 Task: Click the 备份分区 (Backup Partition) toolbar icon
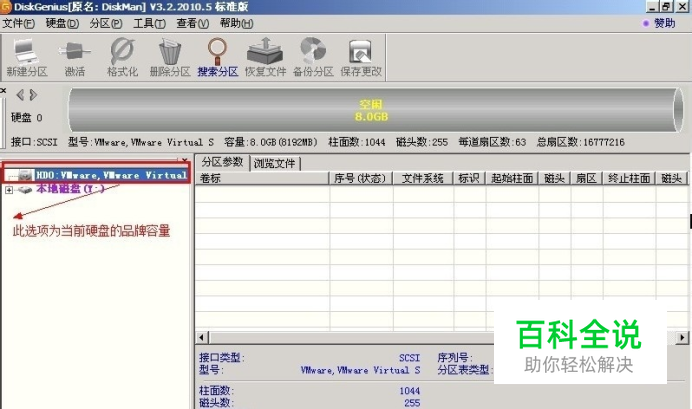click(313, 58)
